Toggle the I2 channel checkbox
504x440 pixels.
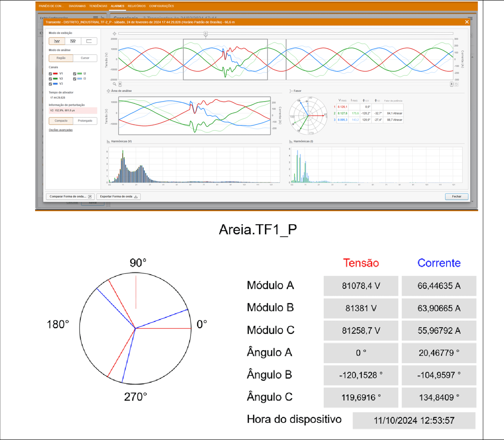pos(75,74)
